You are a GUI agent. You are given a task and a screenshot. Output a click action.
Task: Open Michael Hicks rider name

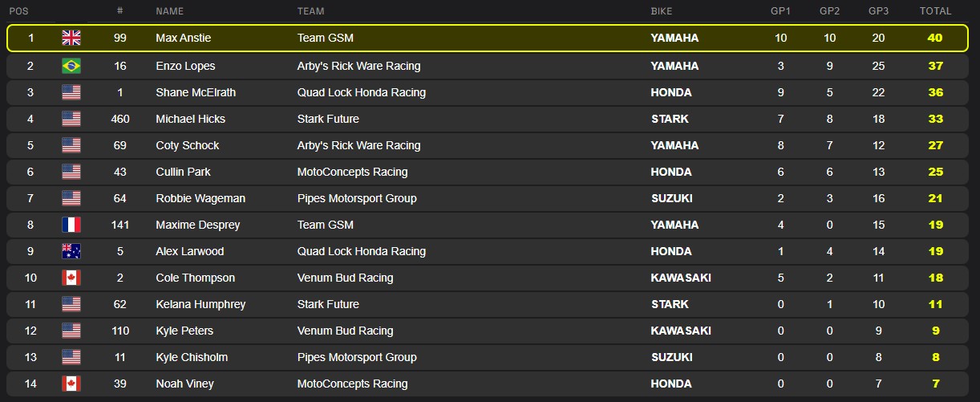tap(190, 119)
